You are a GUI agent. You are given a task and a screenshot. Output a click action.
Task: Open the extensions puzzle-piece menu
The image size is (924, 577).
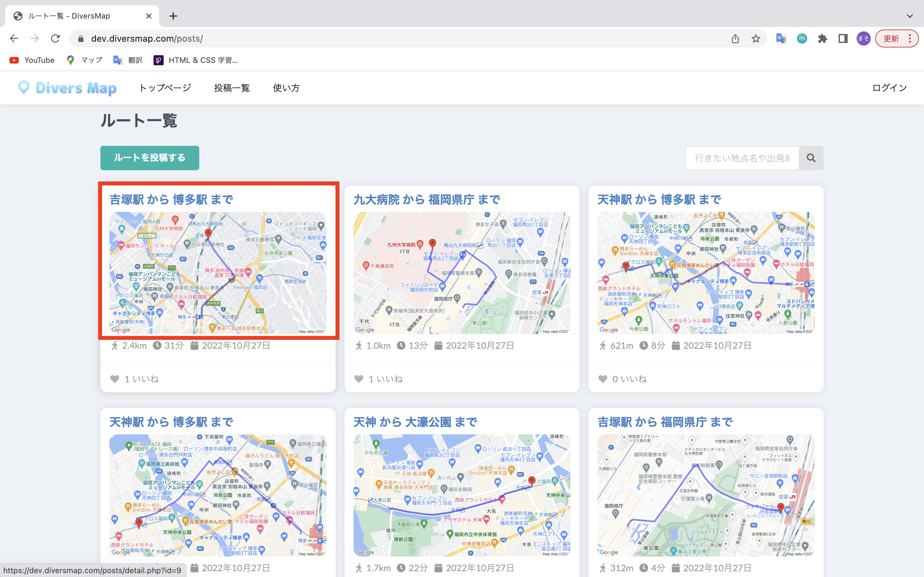[x=822, y=38]
